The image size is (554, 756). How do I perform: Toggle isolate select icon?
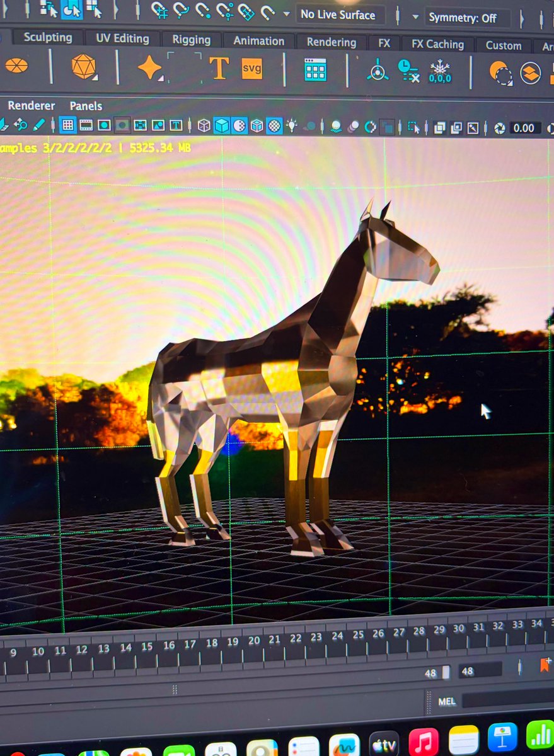click(x=414, y=127)
